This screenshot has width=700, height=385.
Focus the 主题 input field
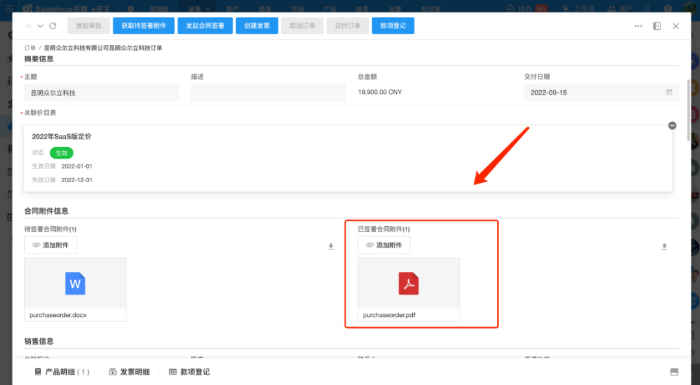click(102, 92)
